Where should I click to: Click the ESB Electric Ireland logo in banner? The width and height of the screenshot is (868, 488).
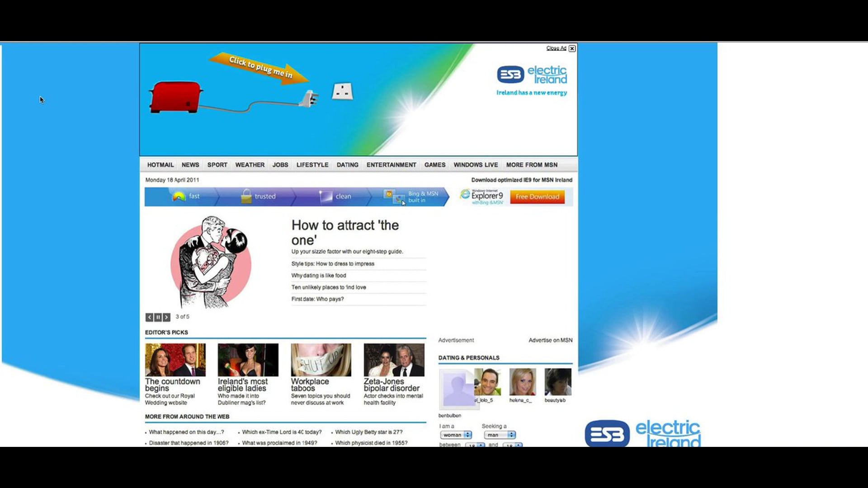532,75
